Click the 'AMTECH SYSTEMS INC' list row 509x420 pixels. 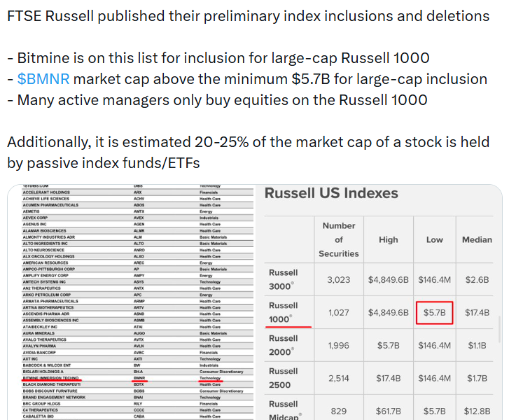[138, 282]
